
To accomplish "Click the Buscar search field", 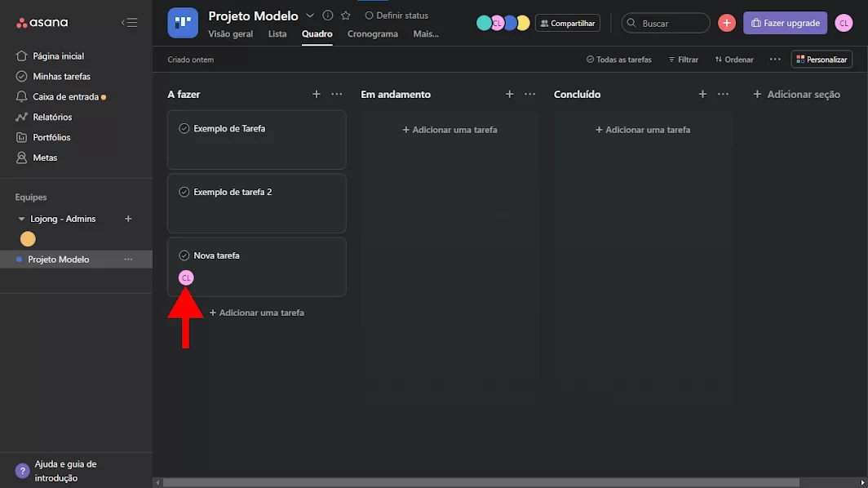I will click(666, 24).
